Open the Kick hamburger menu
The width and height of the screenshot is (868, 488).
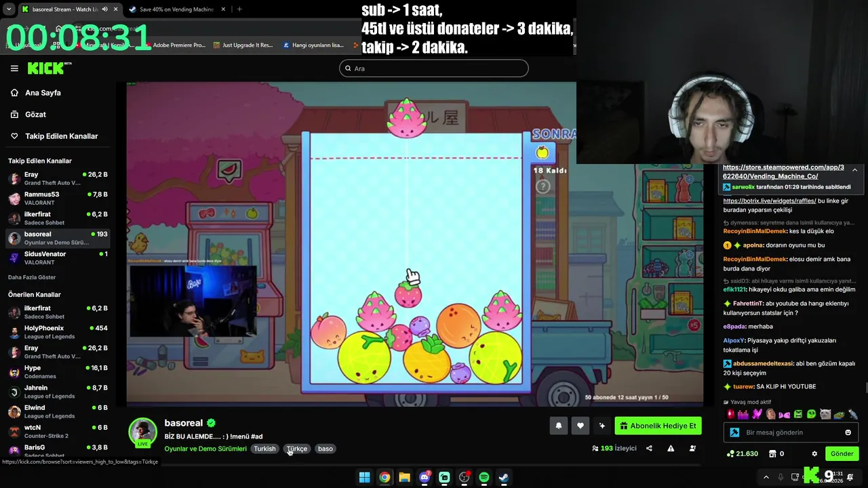coord(14,68)
